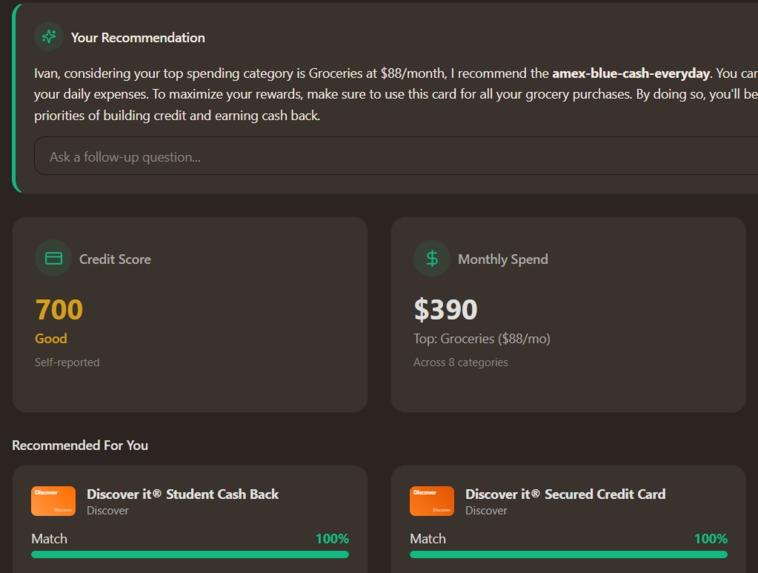758x573 pixels.
Task: Click the bold 'amex-blue-cash-everyday' card name
Action: (631, 73)
